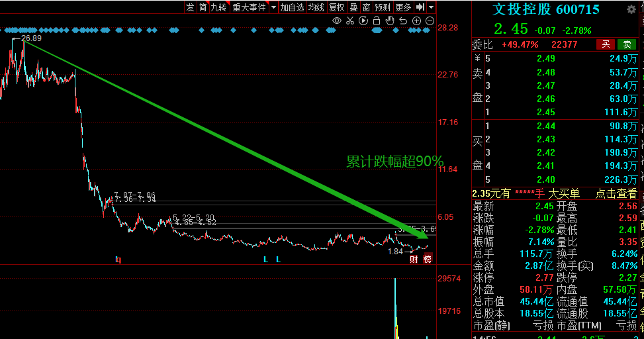Click the 金额 value 2.87亿
644x339 pixels.
(x=539, y=266)
